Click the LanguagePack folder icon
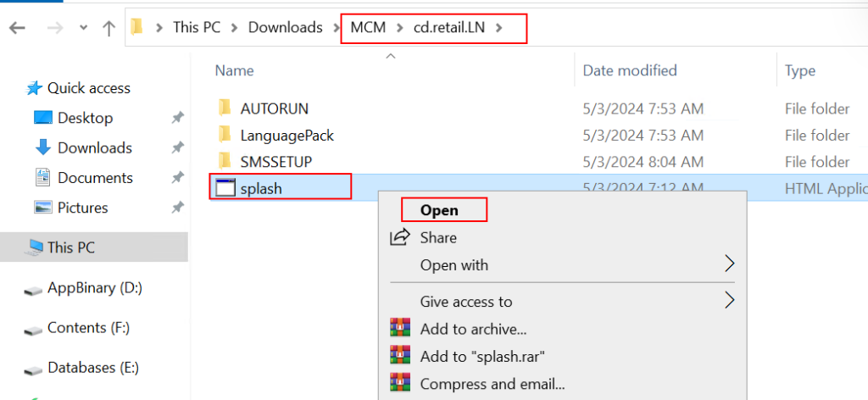868x400 pixels. [x=225, y=135]
